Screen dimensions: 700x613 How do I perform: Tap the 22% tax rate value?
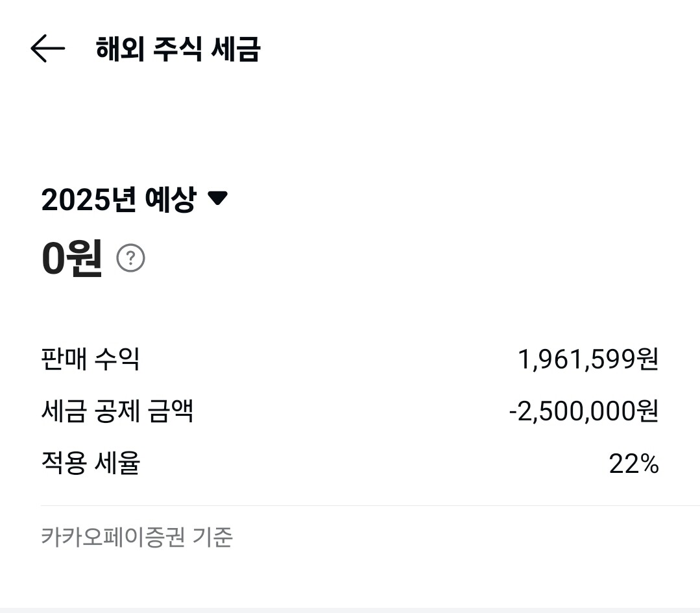[633, 464]
